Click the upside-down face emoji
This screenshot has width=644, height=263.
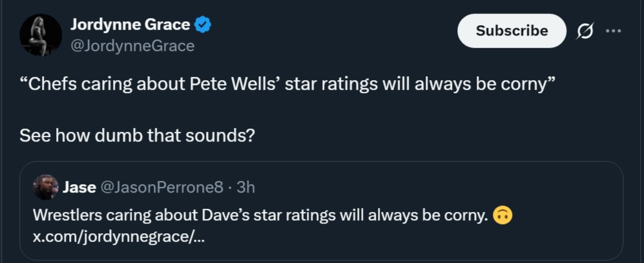[x=503, y=215]
